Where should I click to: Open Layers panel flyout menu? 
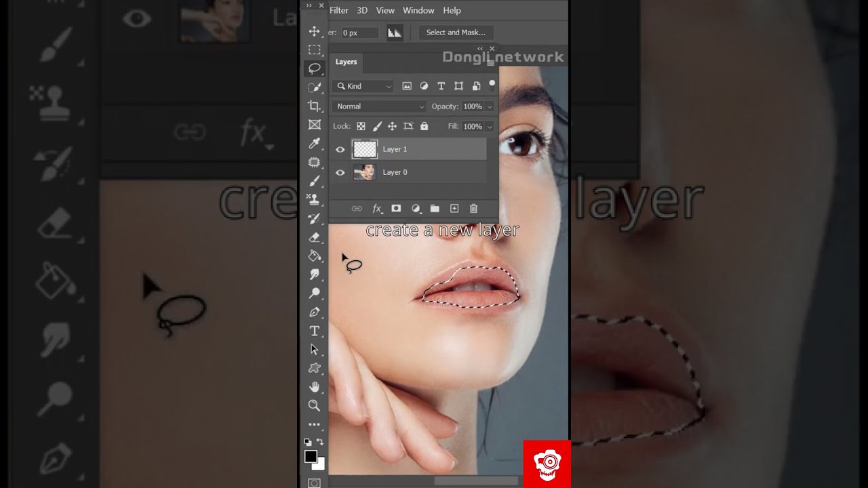pos(490,62)
